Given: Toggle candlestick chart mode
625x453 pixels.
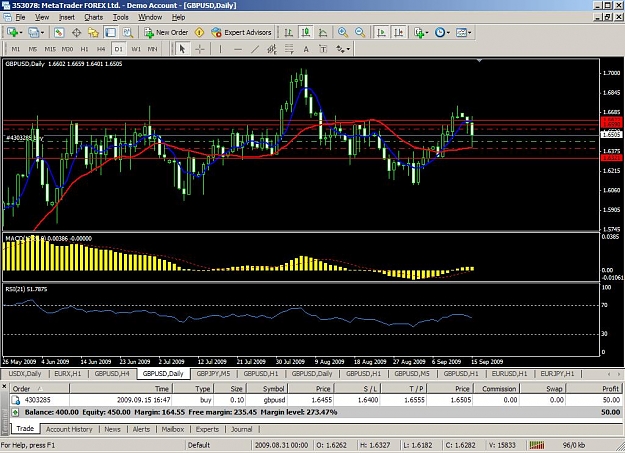Looking at the screenshot, I should click(x=306, y=32).
